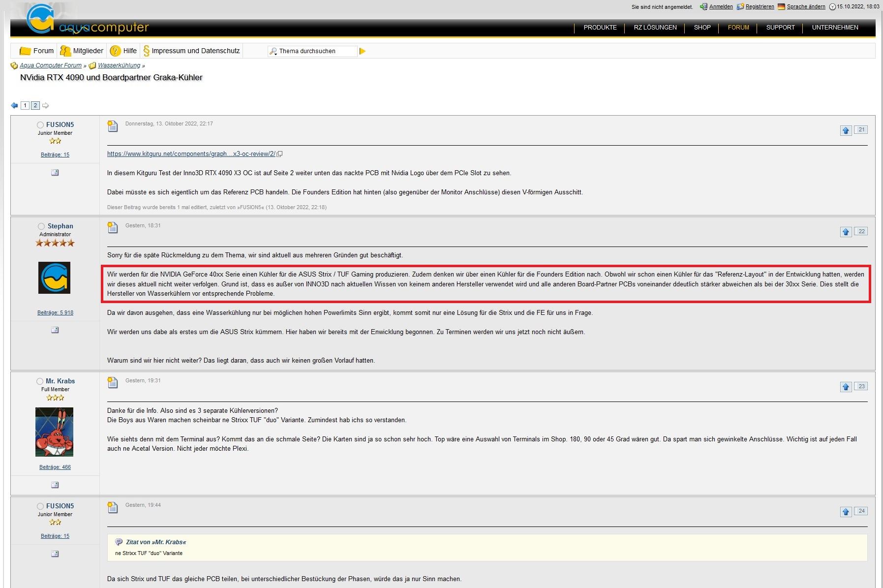Click Sprache ändern link
The image size is (883, 588).
pos(806,7)
